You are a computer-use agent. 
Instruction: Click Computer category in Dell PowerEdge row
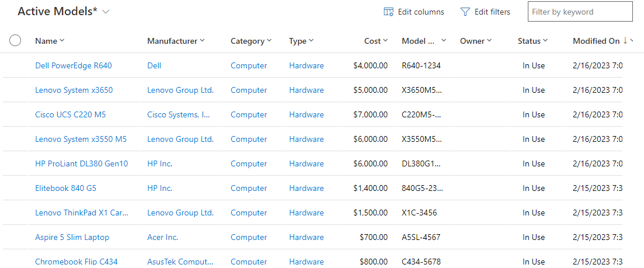(249, 65)
